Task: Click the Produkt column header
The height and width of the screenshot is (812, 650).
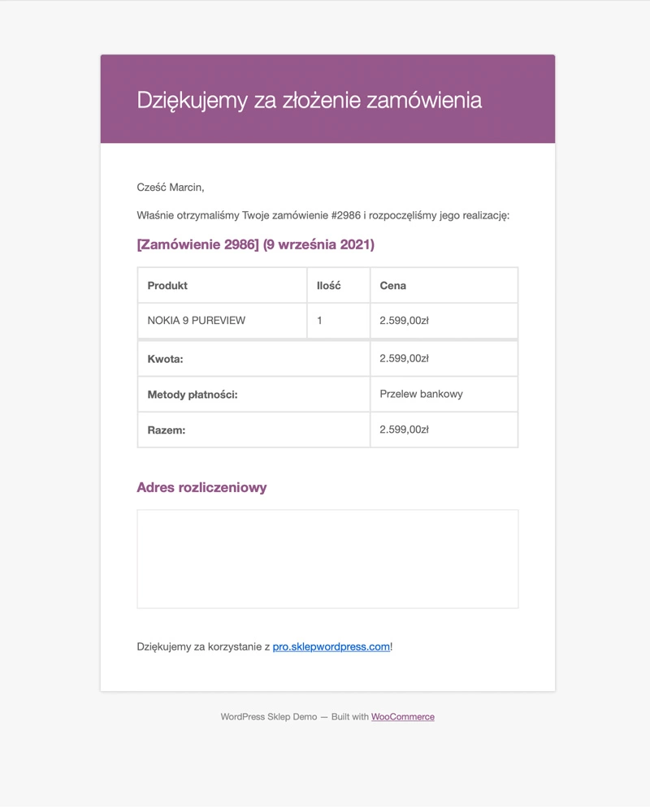Action: click(x=223, y=285)
